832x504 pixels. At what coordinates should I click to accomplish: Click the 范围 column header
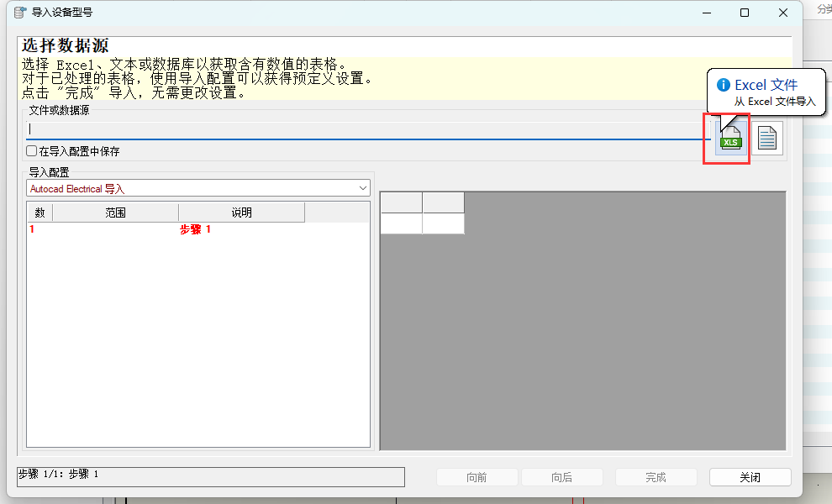pos(114,212)
